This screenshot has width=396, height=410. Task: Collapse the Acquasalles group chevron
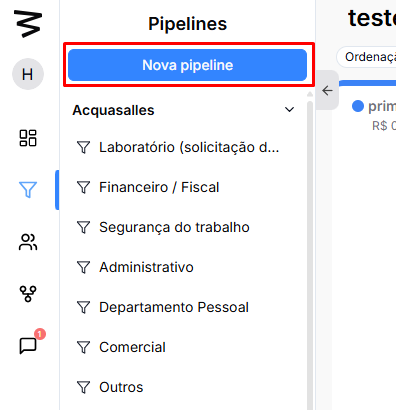point(290,109)
